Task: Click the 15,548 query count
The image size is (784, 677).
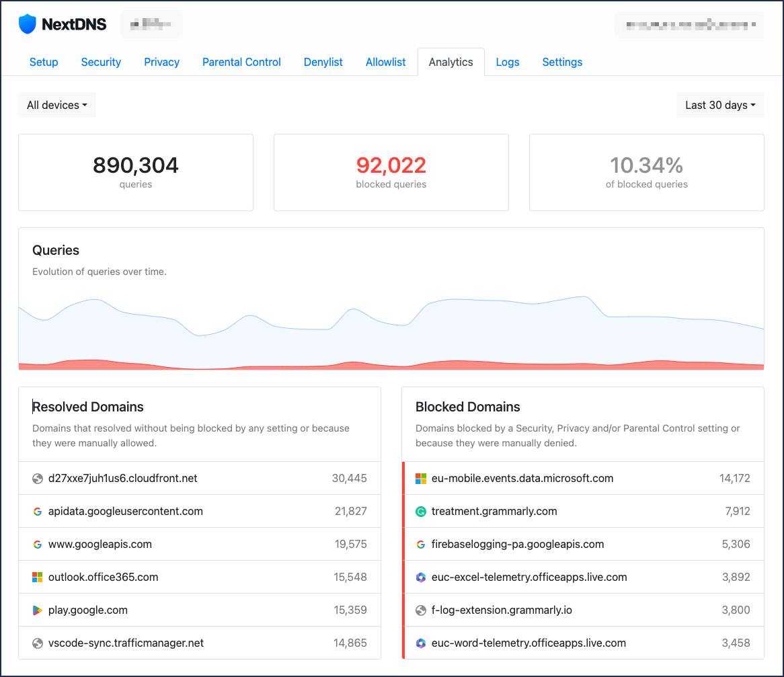Action: click(x=350, y=578)
